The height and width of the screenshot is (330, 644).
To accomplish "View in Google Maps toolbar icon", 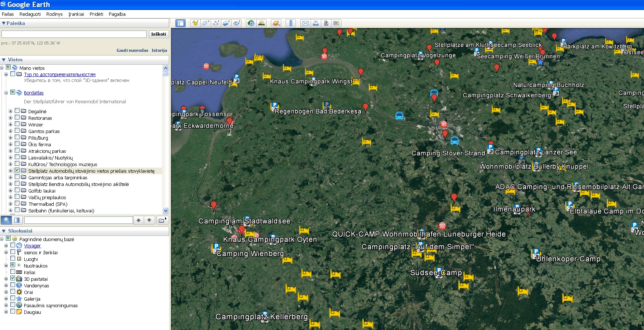I will click(x=336, y=23).
